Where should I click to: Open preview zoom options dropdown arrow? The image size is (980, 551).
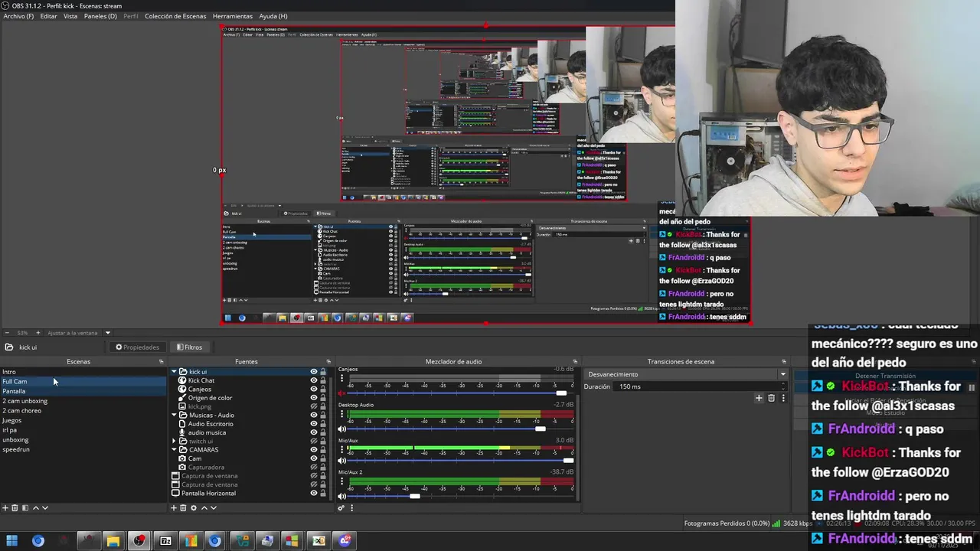(108, 333)
